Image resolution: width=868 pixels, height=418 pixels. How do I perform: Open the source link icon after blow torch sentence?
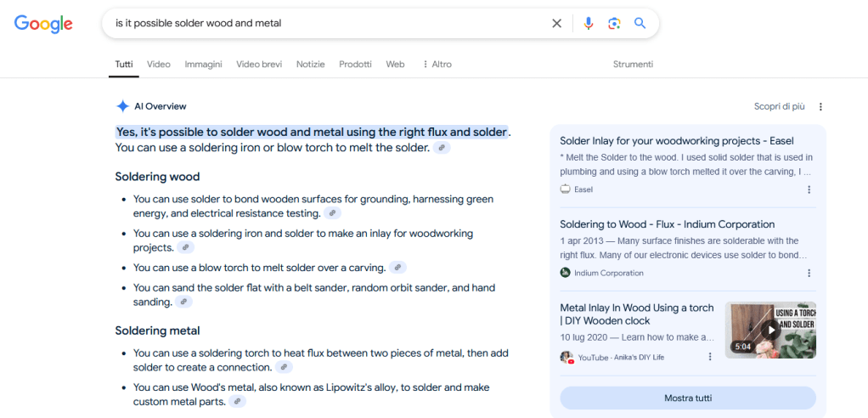tap(397, 268)
